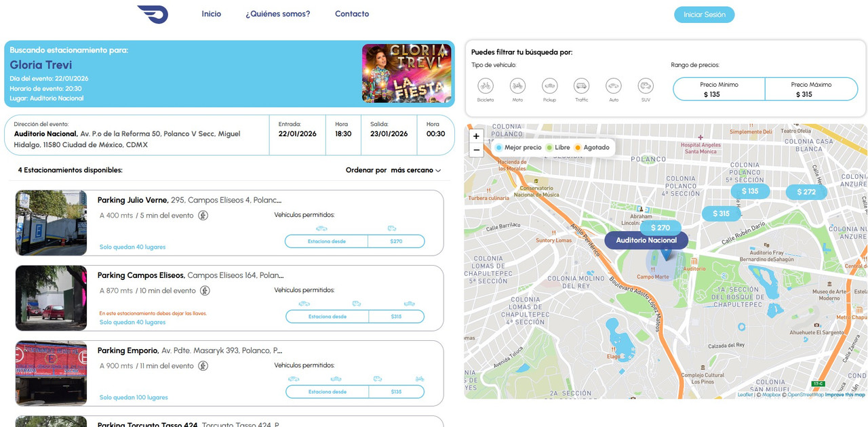Click the Parking Campos Eliseos title
Screen dimensions: 868x427
141,275
